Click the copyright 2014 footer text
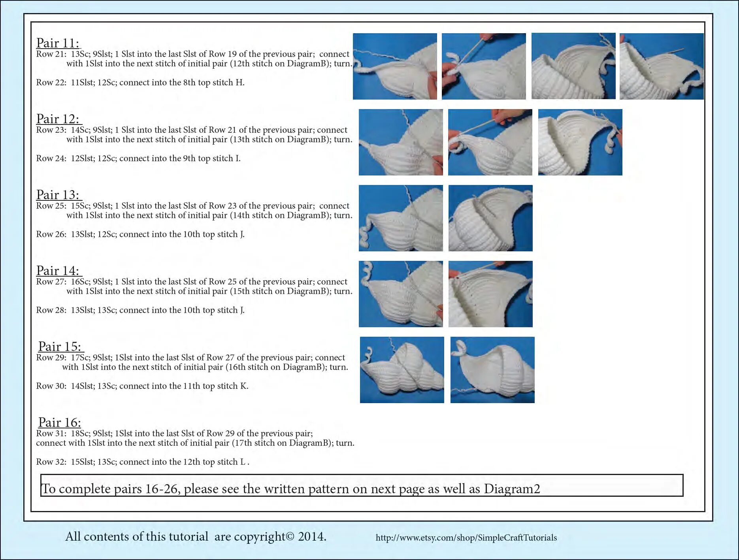The height and width of the screenshot is (560, 739). tap(196, 536)
